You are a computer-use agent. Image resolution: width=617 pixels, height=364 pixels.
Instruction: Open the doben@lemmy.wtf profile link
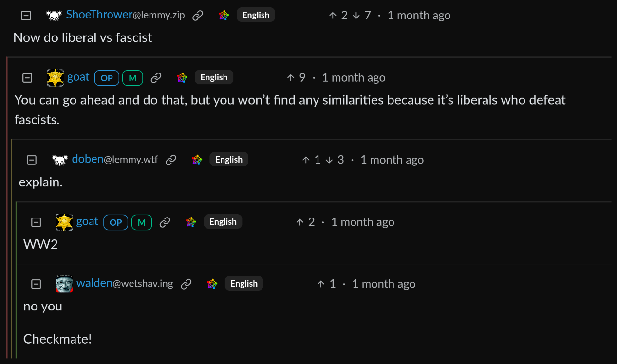coord(115,159)
